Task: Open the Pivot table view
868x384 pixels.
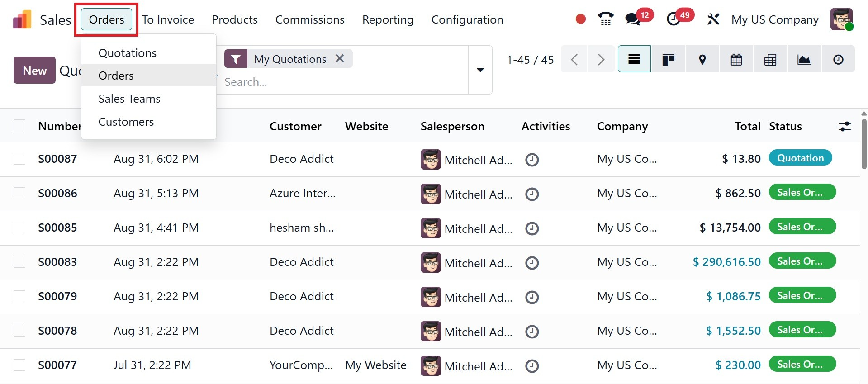Action: click(x=770, y=59)
